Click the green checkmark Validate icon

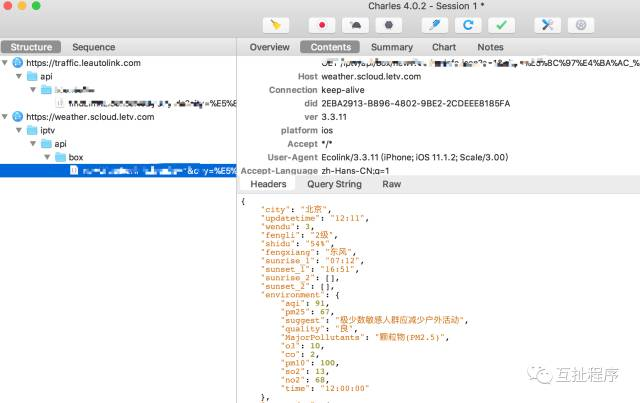coord(502,25)
